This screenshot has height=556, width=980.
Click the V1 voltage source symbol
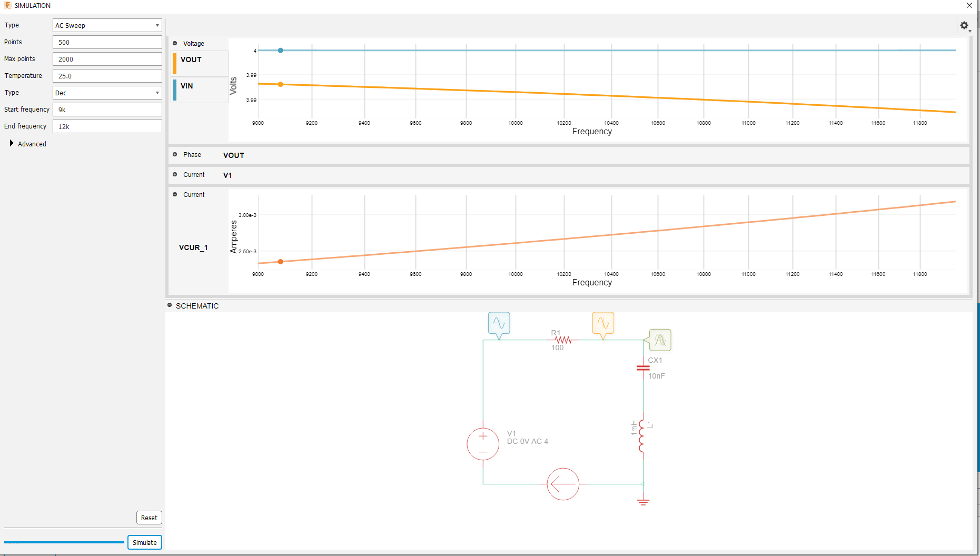(x=482, y=444)
